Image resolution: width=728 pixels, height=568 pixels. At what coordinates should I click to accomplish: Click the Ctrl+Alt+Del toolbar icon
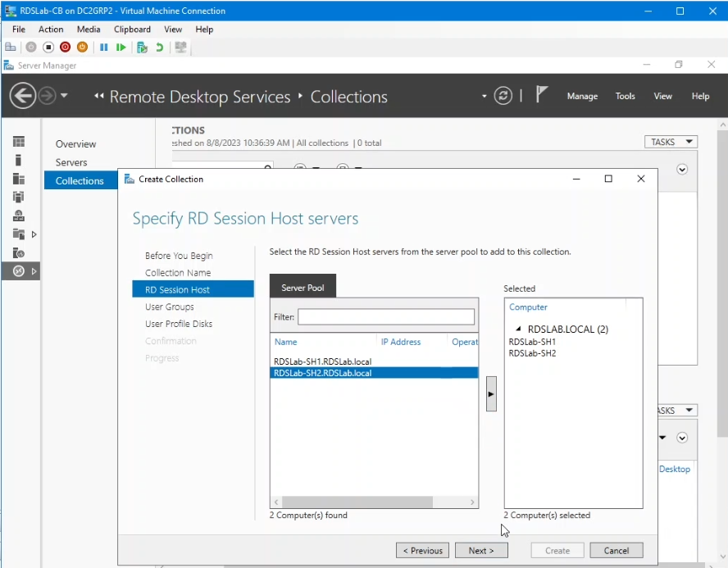10,47
